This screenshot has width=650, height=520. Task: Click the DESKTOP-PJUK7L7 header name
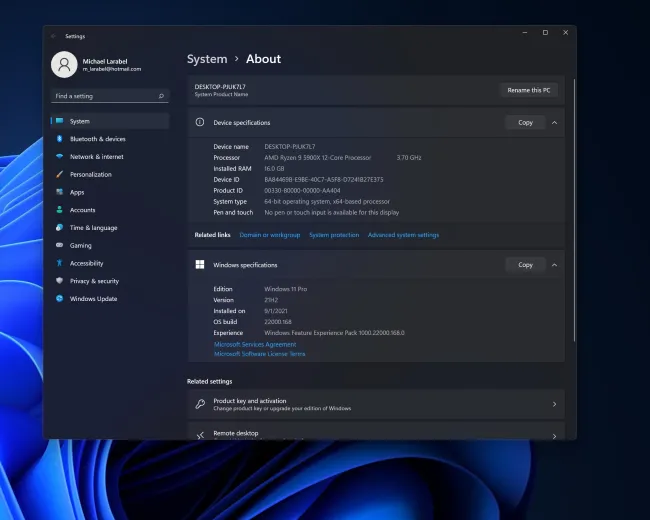(x=220, y=87)
